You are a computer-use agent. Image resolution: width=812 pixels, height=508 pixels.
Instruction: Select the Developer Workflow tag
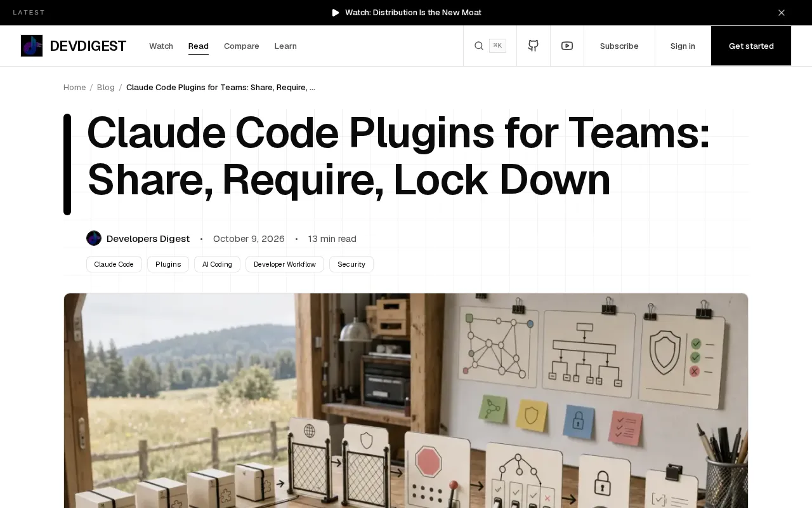coord(285,264)
